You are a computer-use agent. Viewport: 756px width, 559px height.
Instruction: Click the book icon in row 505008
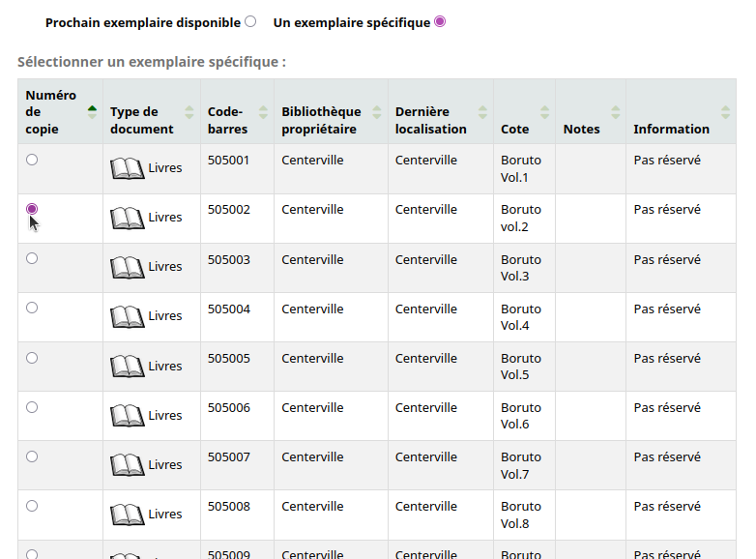[x=128, y=515]
